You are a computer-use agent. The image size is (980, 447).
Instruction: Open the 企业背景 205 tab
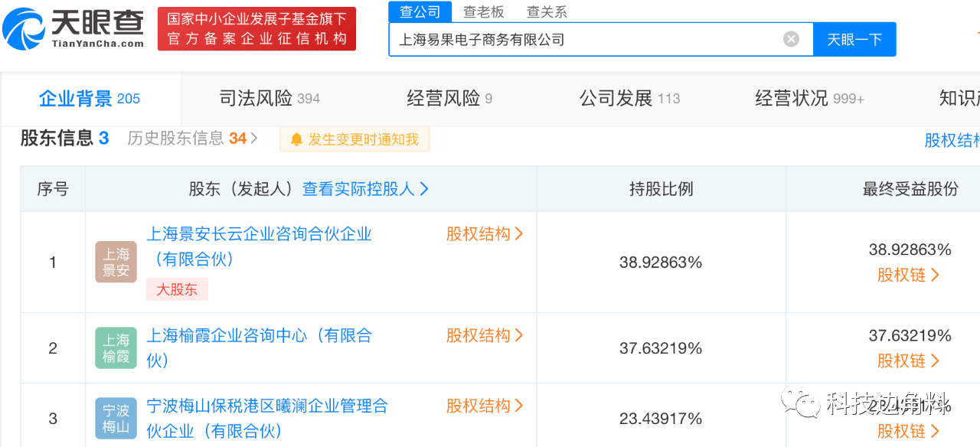pos(90,99)
